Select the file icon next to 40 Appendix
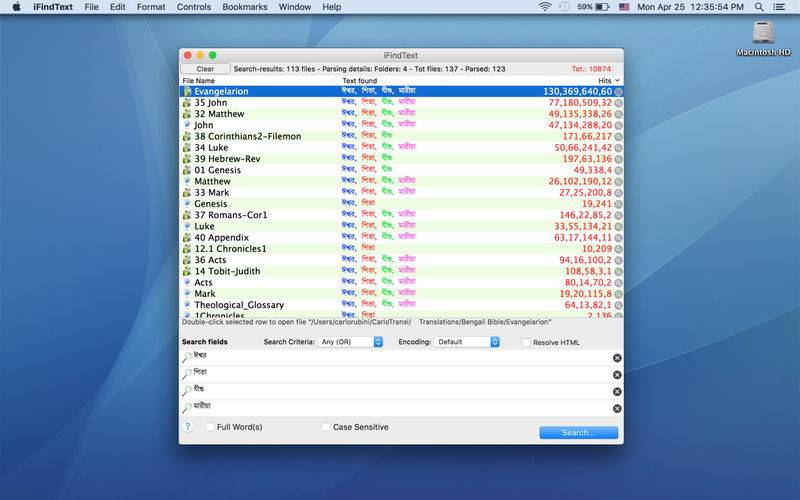Viewport: 800px width, 500px height. [187, 237]
